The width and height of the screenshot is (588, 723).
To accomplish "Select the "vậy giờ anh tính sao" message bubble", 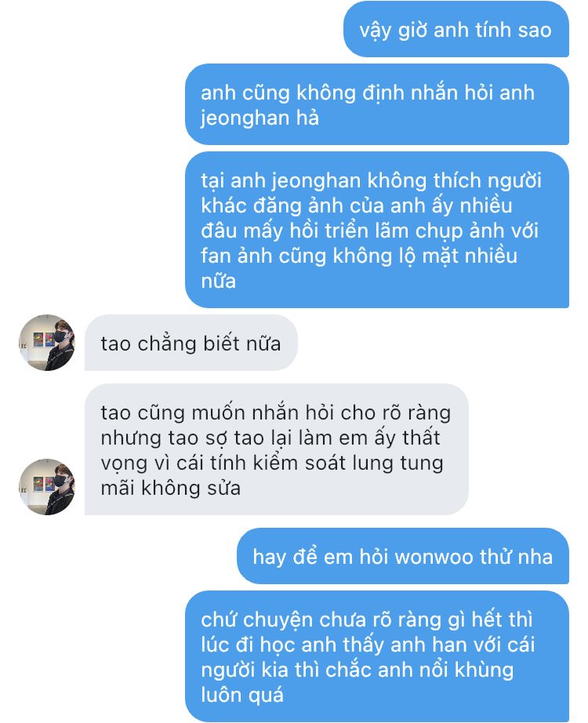I will [456, 29].
